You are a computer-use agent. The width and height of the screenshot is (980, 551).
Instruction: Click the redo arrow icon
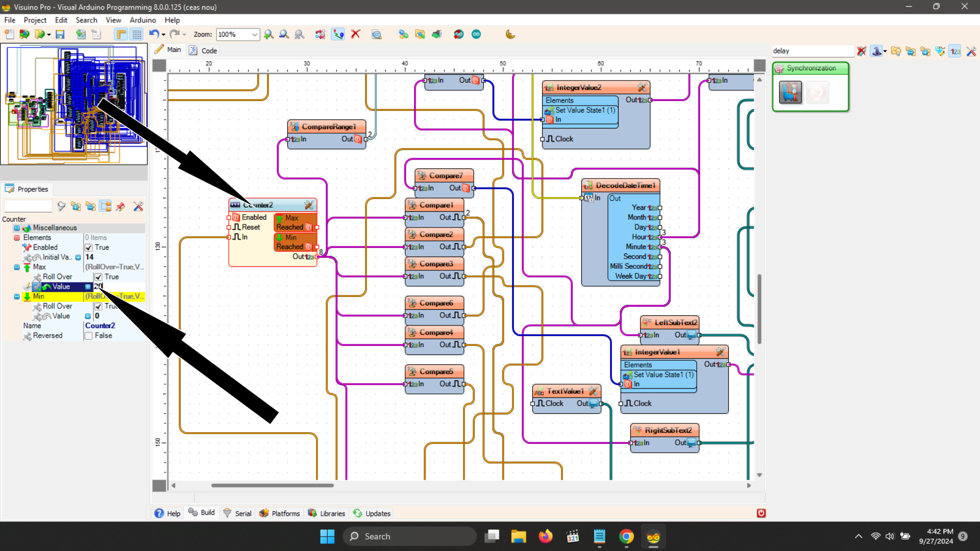175,34
